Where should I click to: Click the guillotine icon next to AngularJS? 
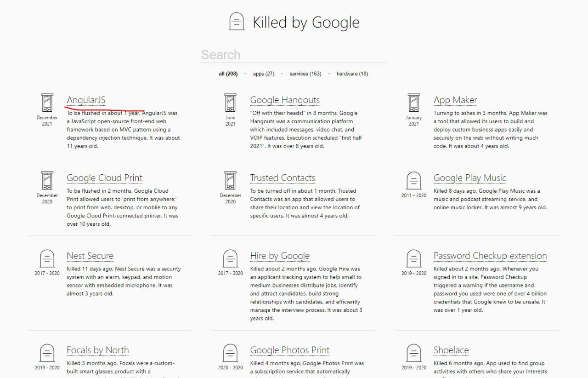47,103
